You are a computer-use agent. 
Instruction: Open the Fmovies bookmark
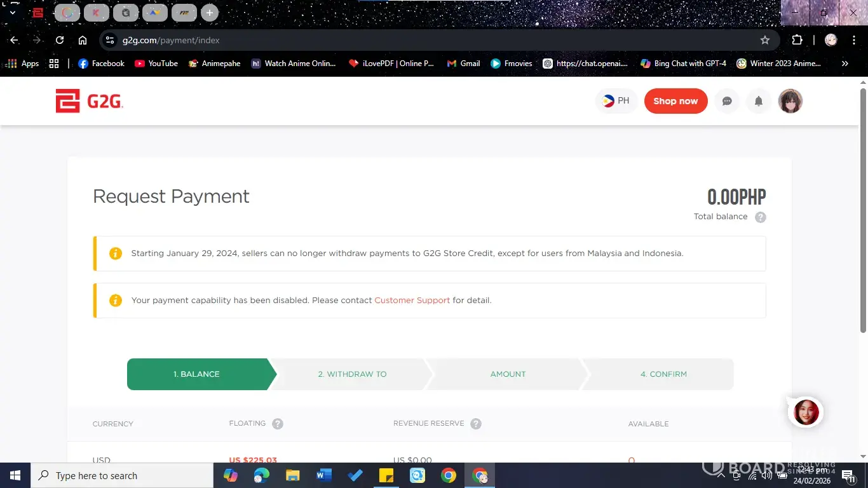click(512, 64)
